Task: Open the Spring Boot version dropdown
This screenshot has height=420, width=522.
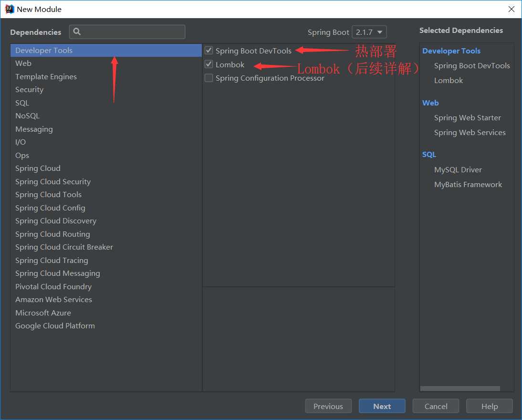Action: [369, 32]
